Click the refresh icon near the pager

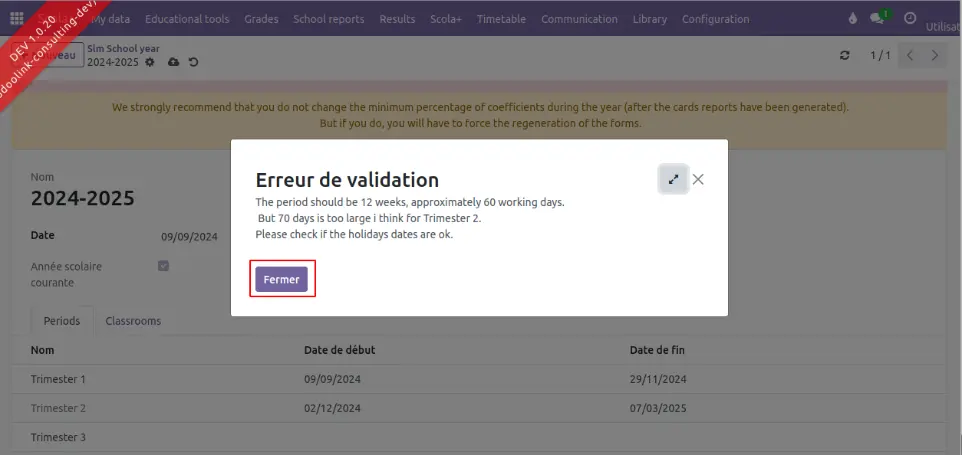[x=845, y=56]
